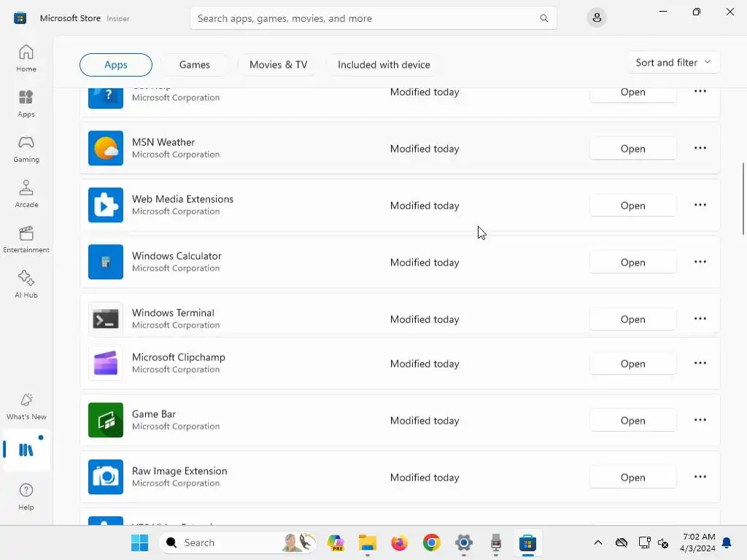Open Copilot preview in the taskbar
This screenshot has width=747, height=560.
(x=336, y=542)
